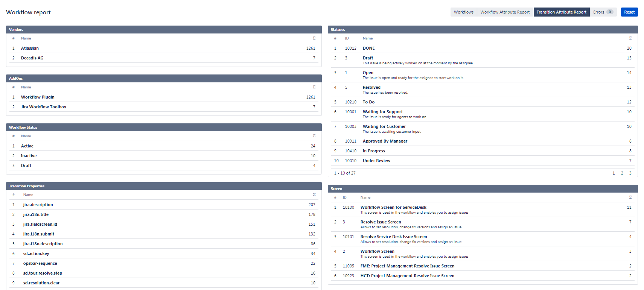The height and width of the screenshot is (290, 644).
Task: Switch to Workflow Attribute Report tab
Action: (505, 12)
